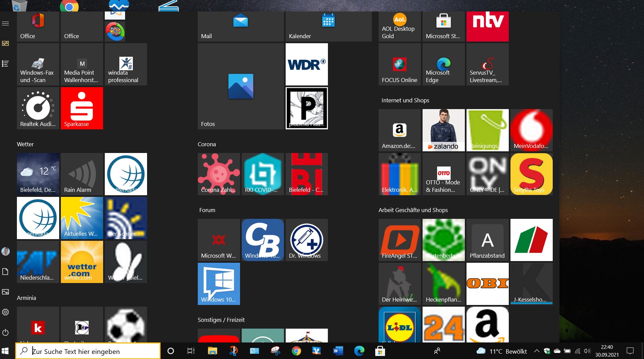Open the FireAngel ST tile
Viewport: 644px width, 359px height.
tap(400, 240)
